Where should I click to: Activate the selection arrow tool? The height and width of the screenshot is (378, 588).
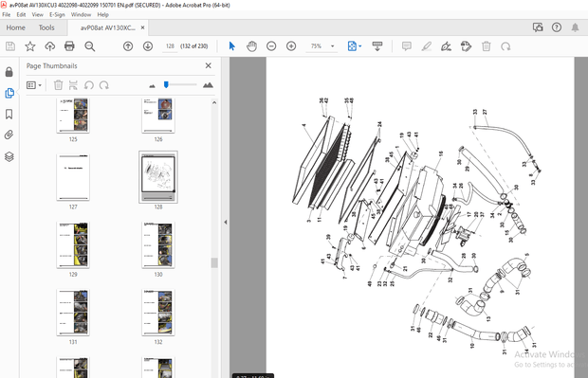pyautogui.click(x=231, y=46)
